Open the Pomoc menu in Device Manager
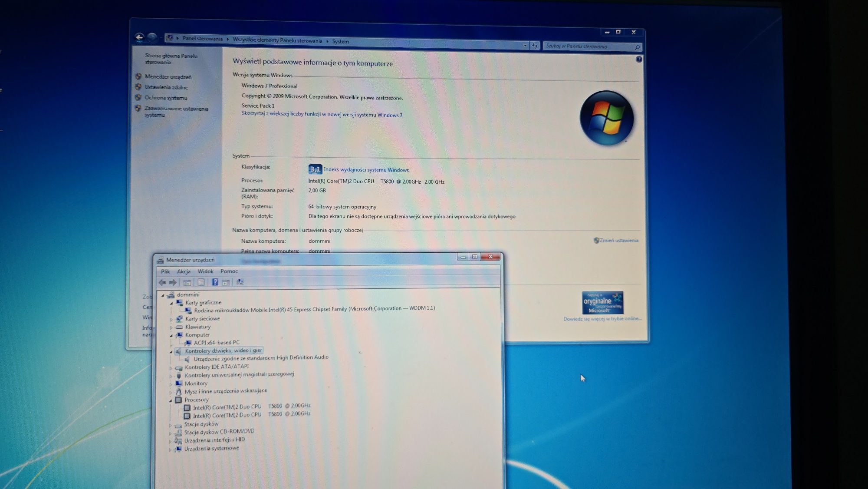This screenshot has height=489, width=868. (x=229, y=271)
